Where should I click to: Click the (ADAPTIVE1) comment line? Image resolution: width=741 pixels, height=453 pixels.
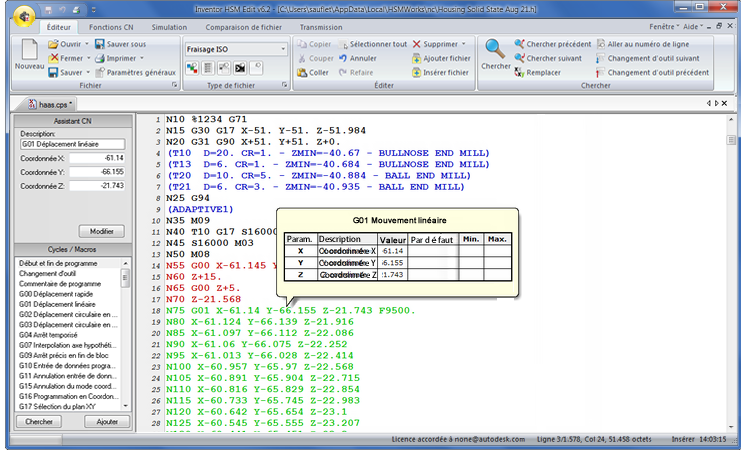[x=200, y=209]
